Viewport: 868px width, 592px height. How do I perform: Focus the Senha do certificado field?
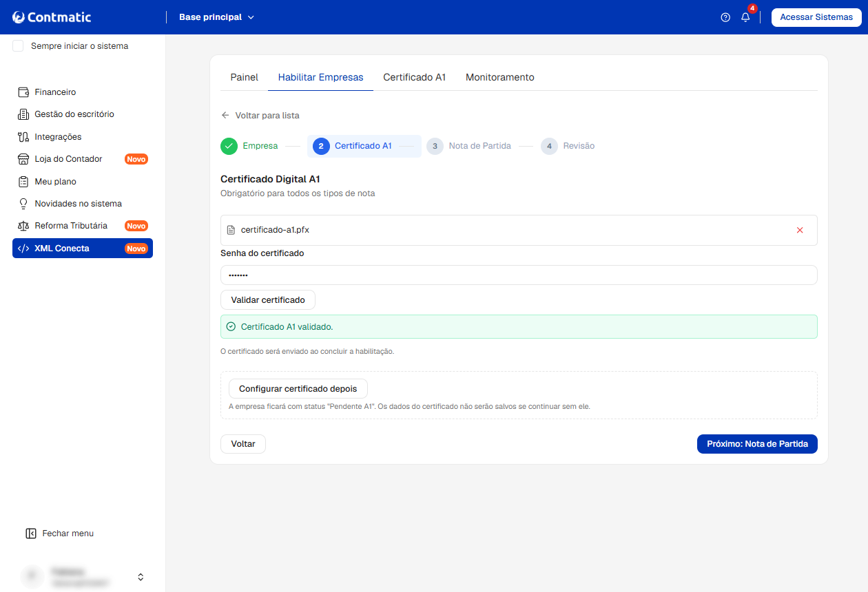[519, 275]
